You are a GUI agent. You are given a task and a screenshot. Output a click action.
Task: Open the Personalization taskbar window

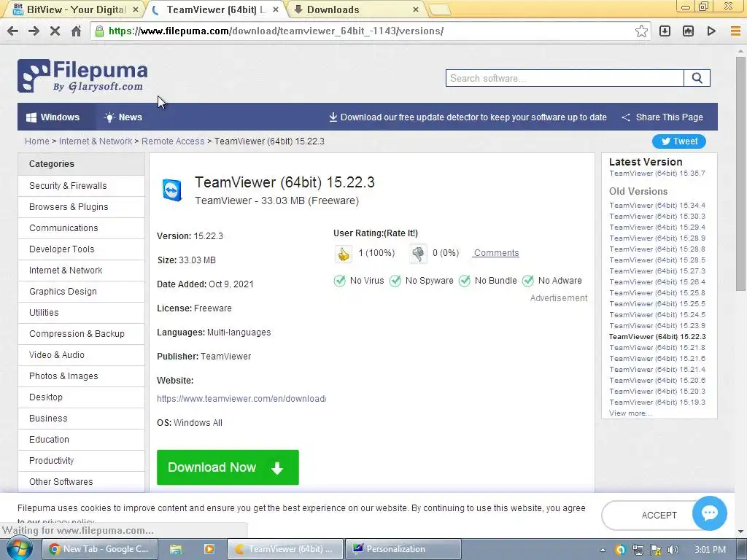403,549
